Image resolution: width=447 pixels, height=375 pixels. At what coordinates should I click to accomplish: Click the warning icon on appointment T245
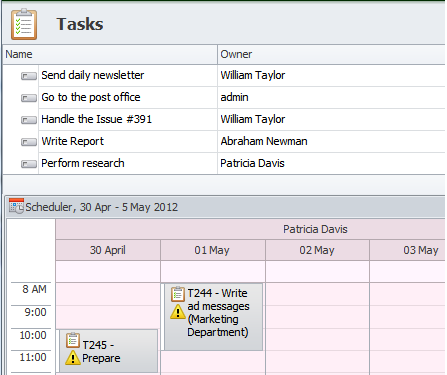[73, 358]
